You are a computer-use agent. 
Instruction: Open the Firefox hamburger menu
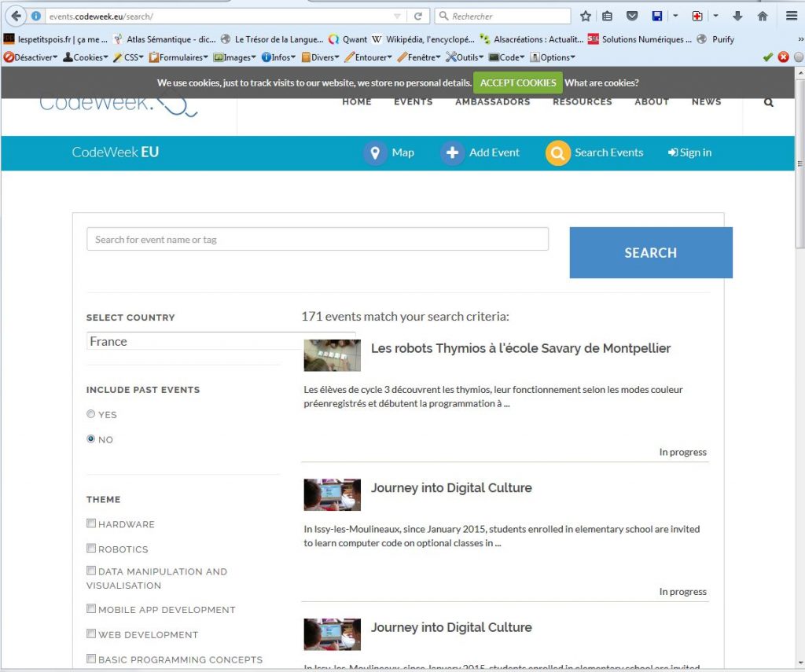(791, 16)
